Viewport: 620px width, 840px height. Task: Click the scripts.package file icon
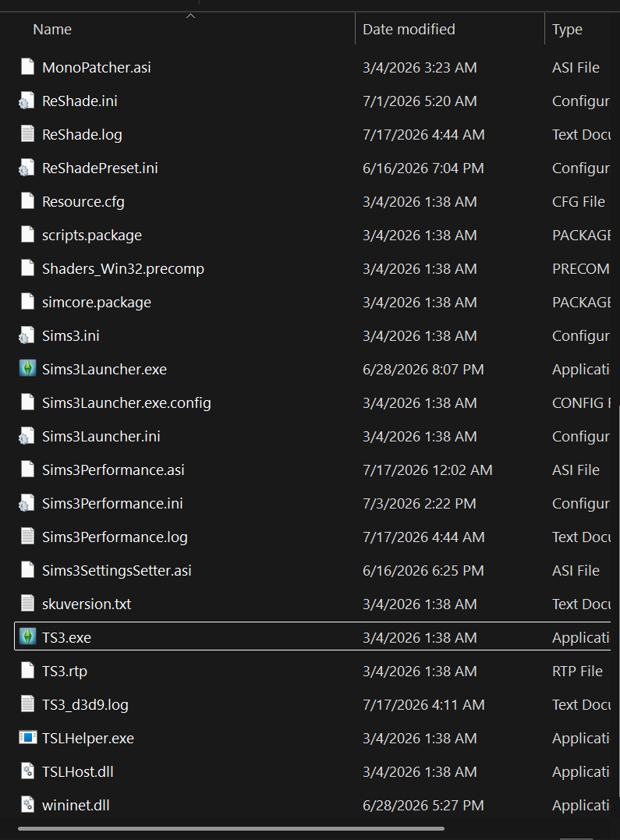[27, 235]
